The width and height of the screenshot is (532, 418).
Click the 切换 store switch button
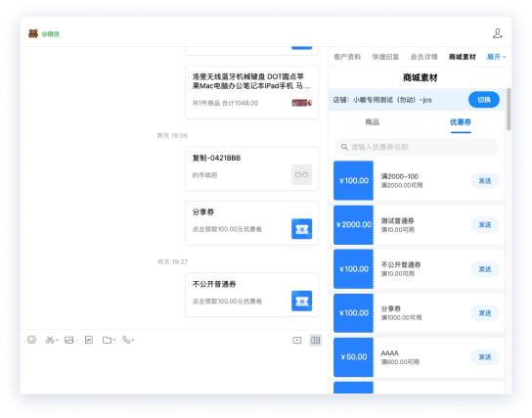pos(484,100)
